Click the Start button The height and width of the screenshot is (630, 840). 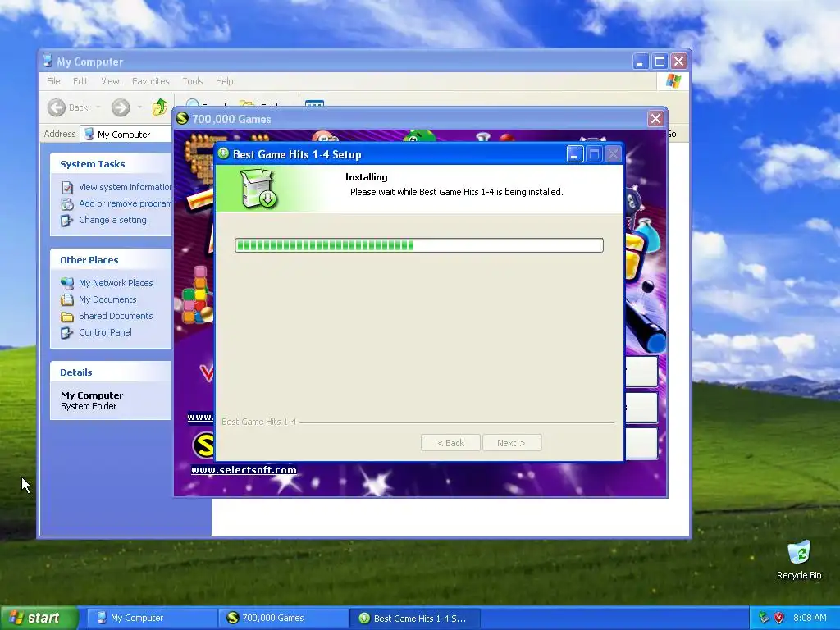[39, 618]
